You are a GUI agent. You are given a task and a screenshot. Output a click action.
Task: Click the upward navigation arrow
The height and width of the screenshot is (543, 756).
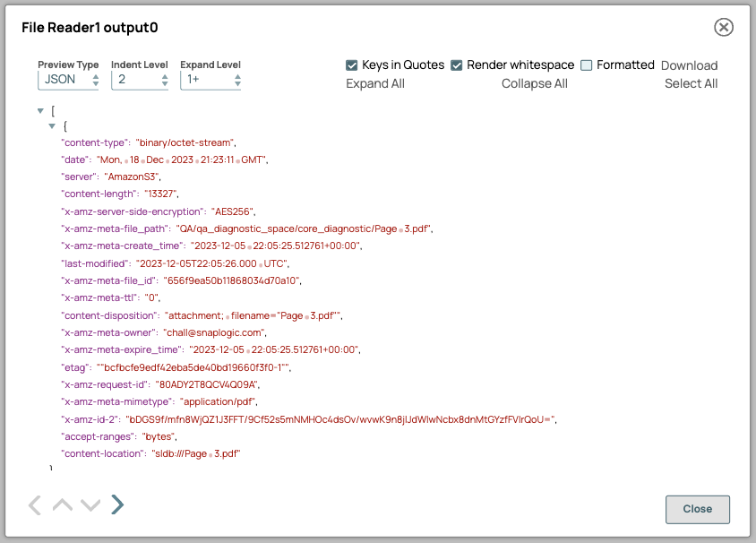coord(62,504)
